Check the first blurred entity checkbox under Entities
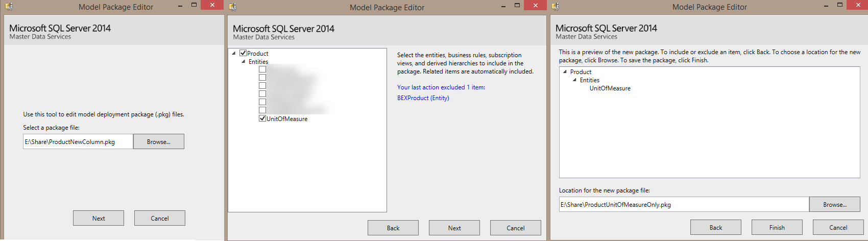Screen dimensions: 868x241 (x=262, y=69)
